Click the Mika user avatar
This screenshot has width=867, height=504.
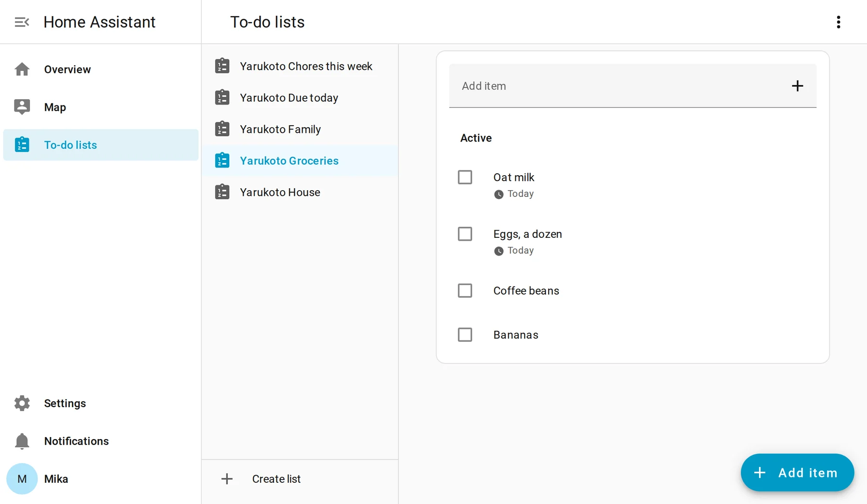[x=22, y=479]
